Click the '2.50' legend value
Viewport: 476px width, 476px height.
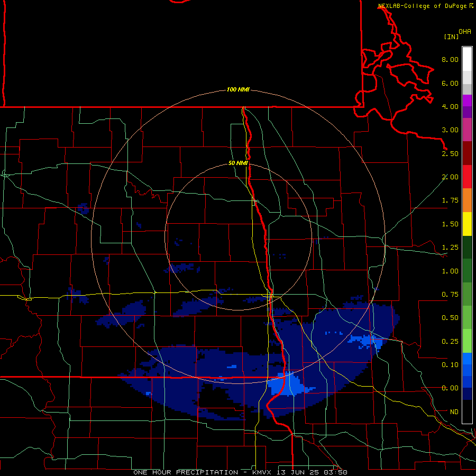(x=450, y=153)
